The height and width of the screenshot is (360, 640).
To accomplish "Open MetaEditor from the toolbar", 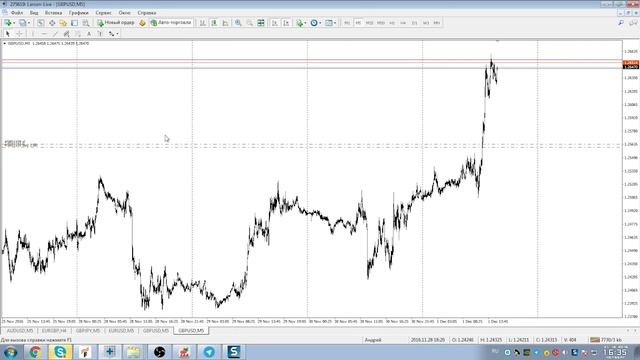I will 142,23.
